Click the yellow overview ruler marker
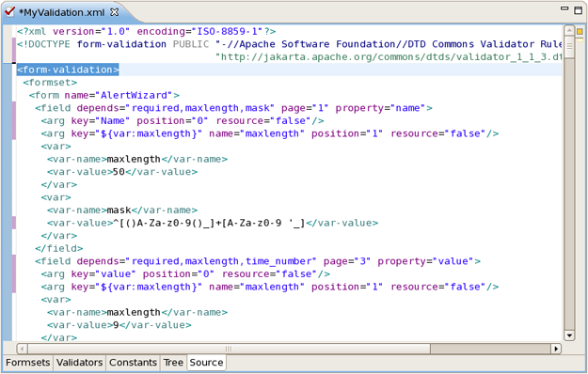Viewport: 588px width, 374px height. pyautogui.click(x=580, y=32)
